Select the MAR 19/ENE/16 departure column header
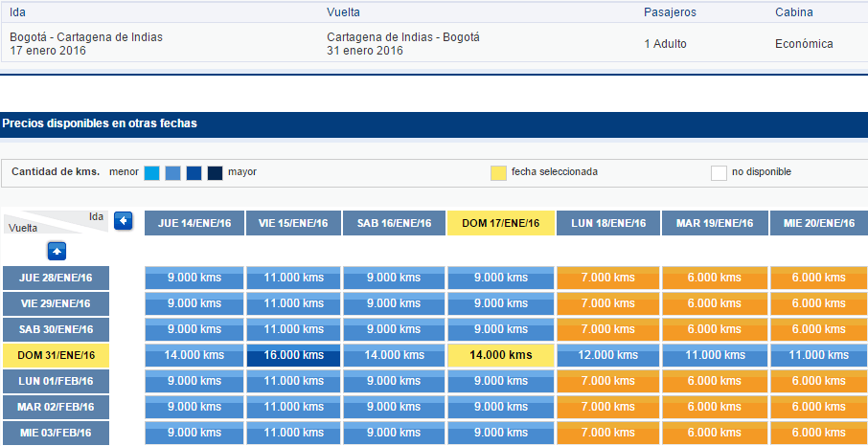 (715, 223)
